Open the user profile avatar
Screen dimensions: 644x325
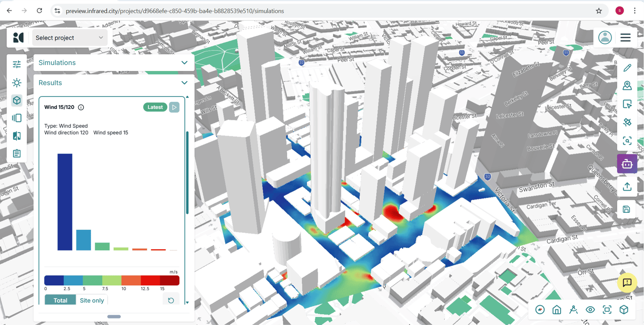[605, 38]
